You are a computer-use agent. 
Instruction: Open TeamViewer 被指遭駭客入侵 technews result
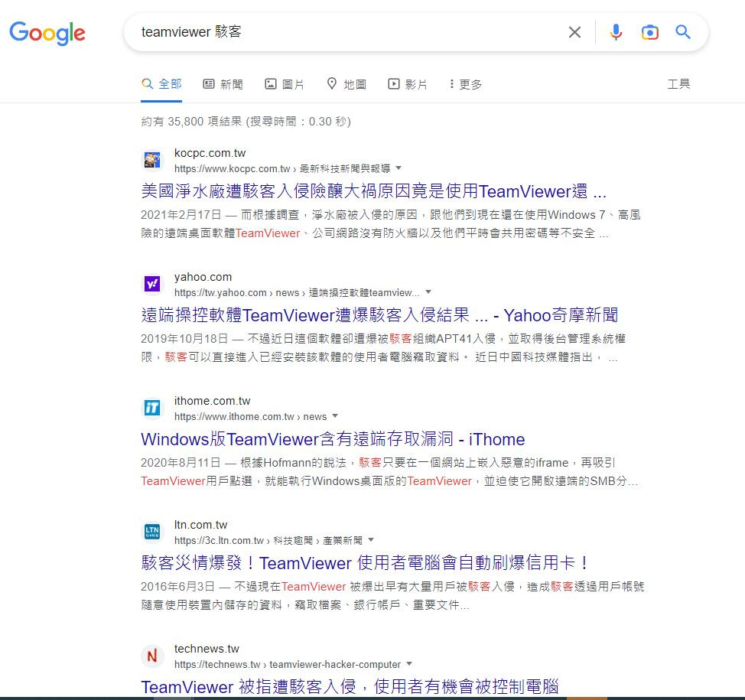click(x=350, y=687)
